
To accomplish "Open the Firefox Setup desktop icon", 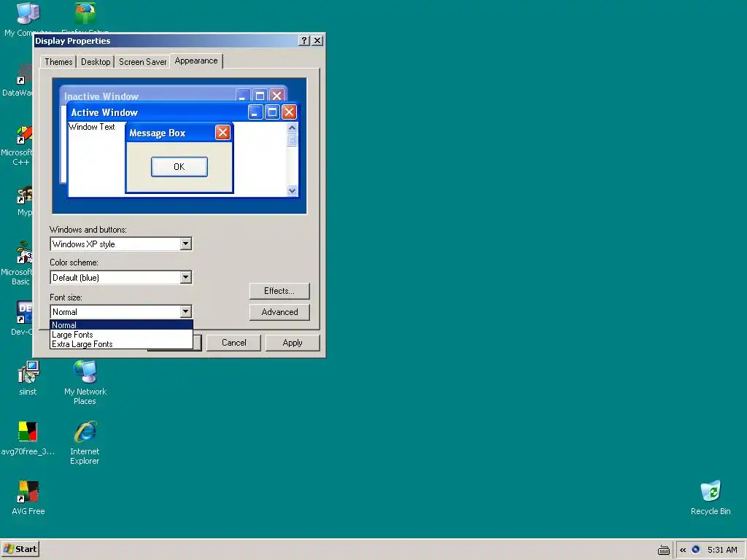I will pos(85,13).
